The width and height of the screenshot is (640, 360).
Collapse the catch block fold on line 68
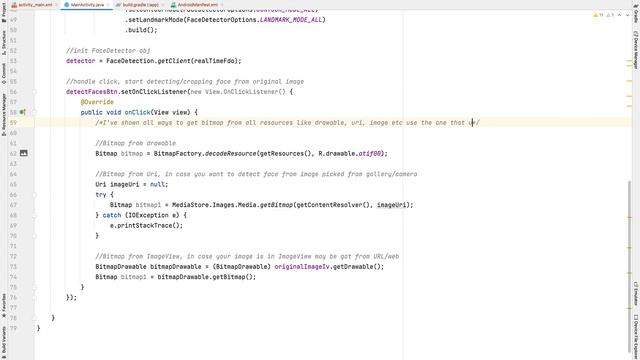(35, 215)
